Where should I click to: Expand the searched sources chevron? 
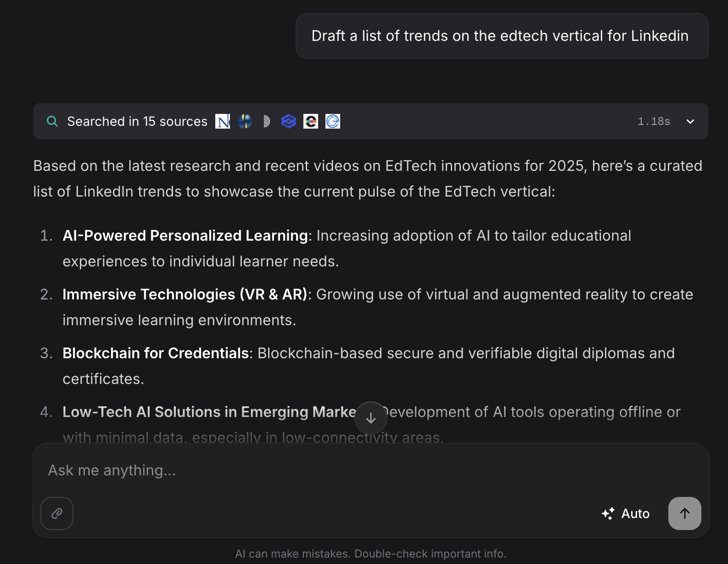690,121
